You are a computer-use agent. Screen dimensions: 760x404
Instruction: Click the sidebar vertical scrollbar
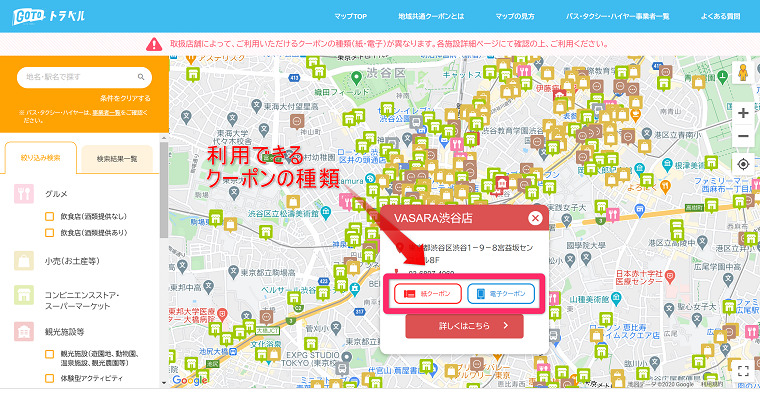pos(164,190)
